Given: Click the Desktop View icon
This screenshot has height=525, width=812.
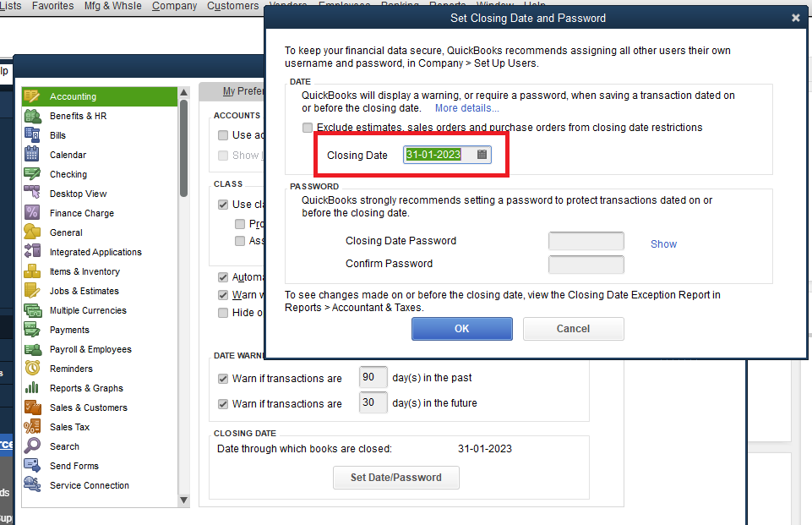Looking at the screenshot, I should (32, 194).
